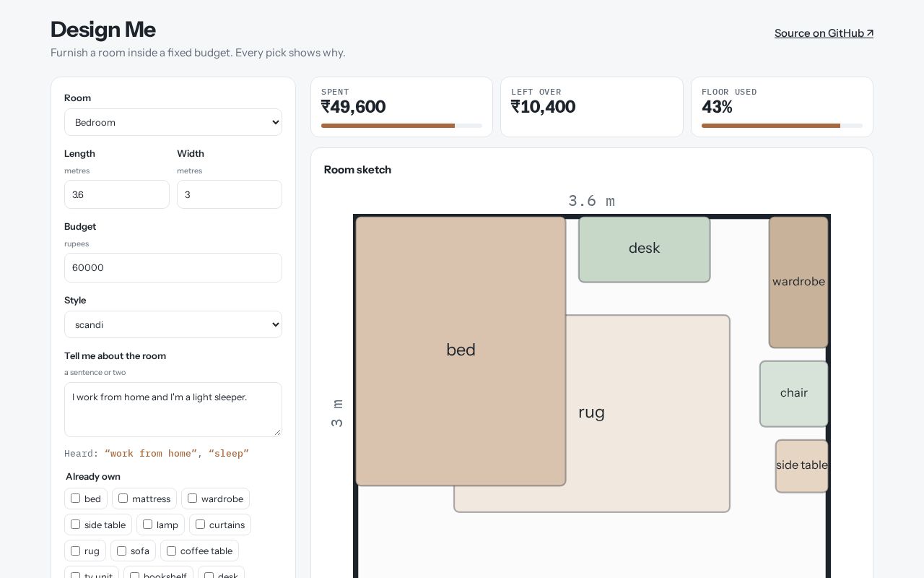924x578 pixels.
Task: Click the Budget input showing 60000
Action: point(173,267)
